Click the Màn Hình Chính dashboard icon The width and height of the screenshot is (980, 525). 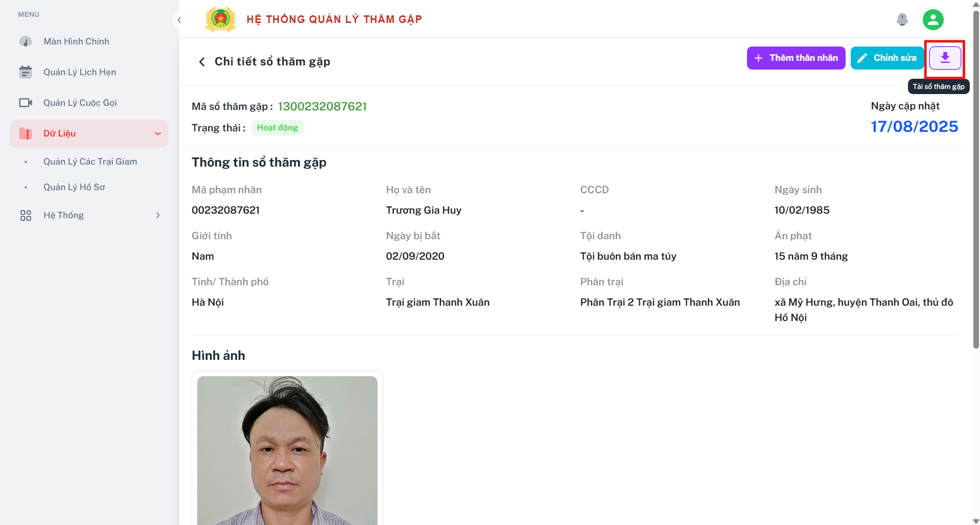pyautogui.click(x=26, y=41)
